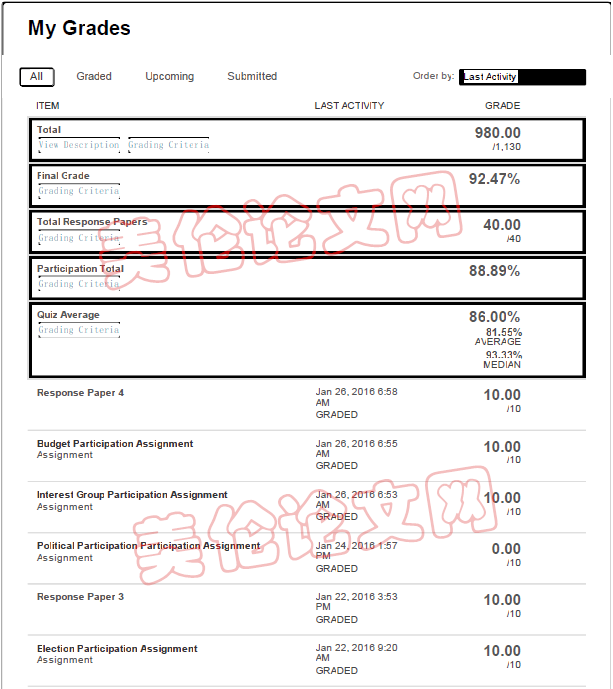Click the 86.00% quiz average value
Screen dimensions: 613x689
coord(494,317)
